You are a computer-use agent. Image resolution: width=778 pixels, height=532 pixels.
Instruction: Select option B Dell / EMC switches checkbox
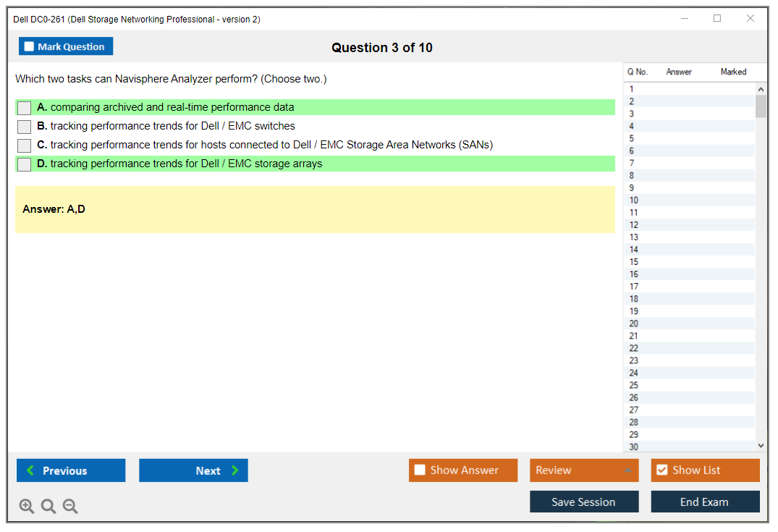[x=25, y=127]
